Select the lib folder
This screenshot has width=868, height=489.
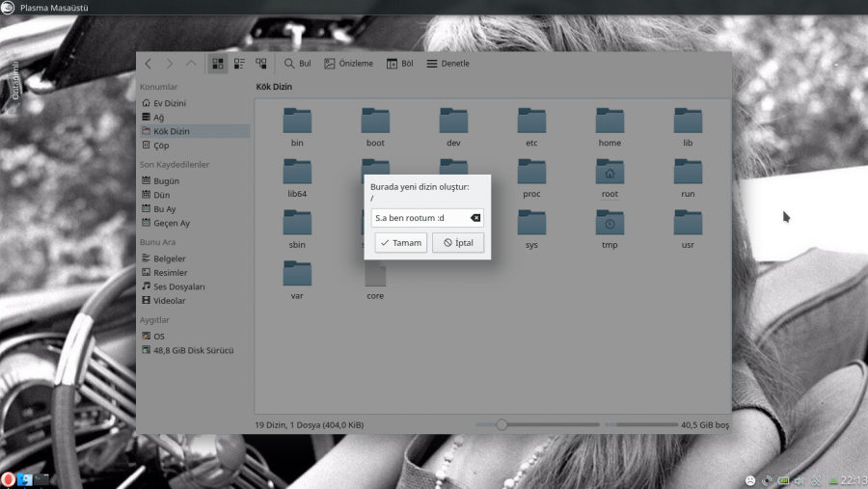[688, 127]
